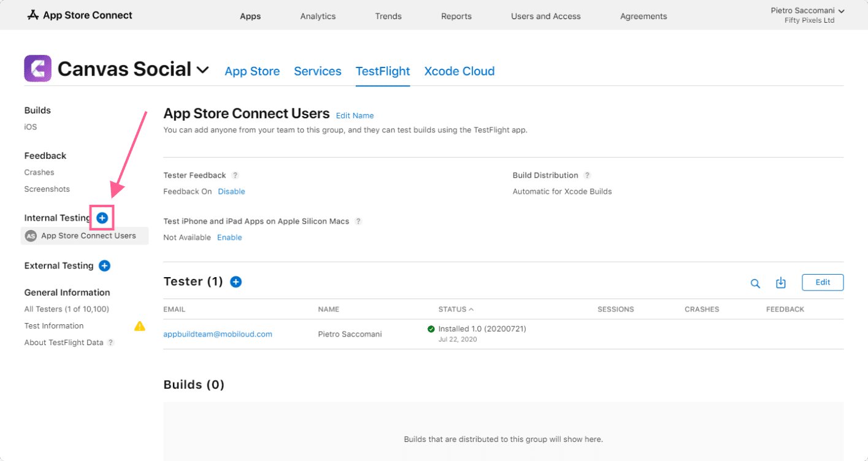Viewport: 868px width, 461px height.
Task: Add a tester with the plus icon
Action: (x=236, y=281)
